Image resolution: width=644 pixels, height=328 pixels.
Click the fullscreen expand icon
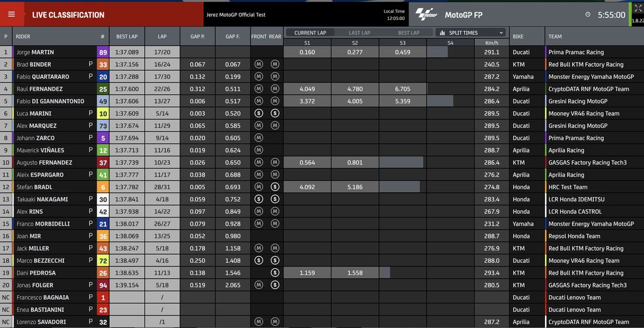(x=638, y=8)
